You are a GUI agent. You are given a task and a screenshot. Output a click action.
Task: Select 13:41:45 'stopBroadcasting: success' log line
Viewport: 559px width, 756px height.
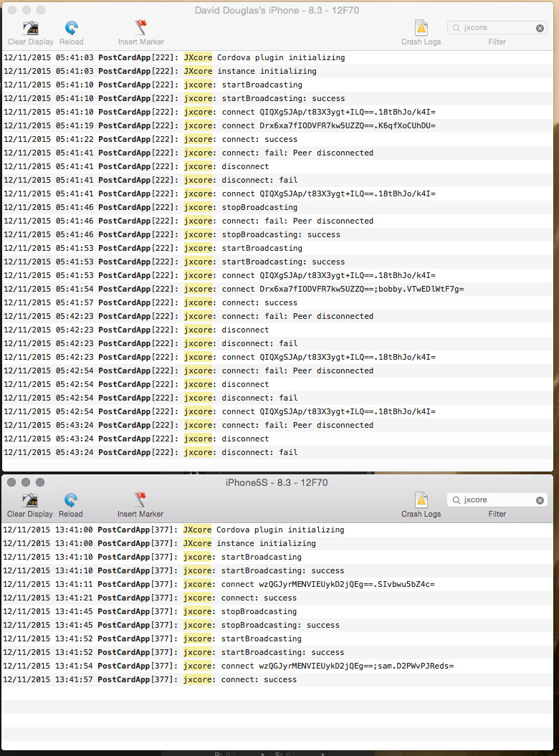(x=277, y=625)
